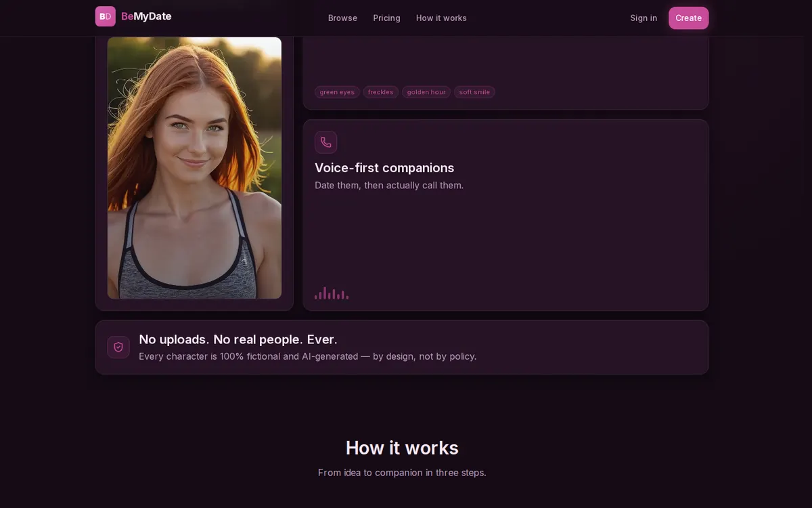This screenshot has width=812, height=508.
Task: Select the soft smile tag
Action: [x=474, y=92]
